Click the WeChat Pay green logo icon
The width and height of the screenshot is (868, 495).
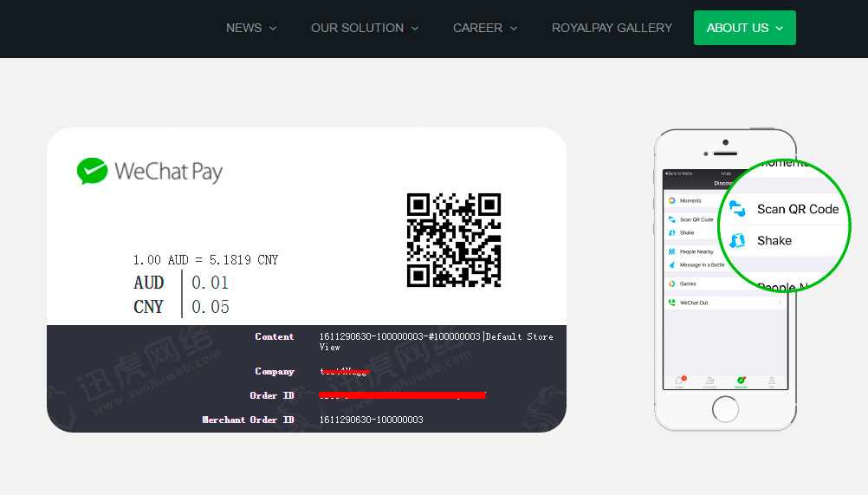(92, 171)
